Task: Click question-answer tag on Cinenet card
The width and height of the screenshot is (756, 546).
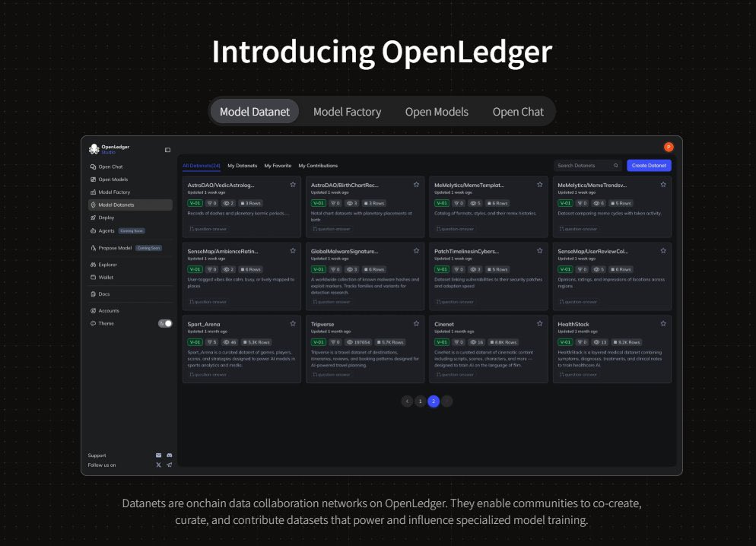Action: click(x=455, y=374)
